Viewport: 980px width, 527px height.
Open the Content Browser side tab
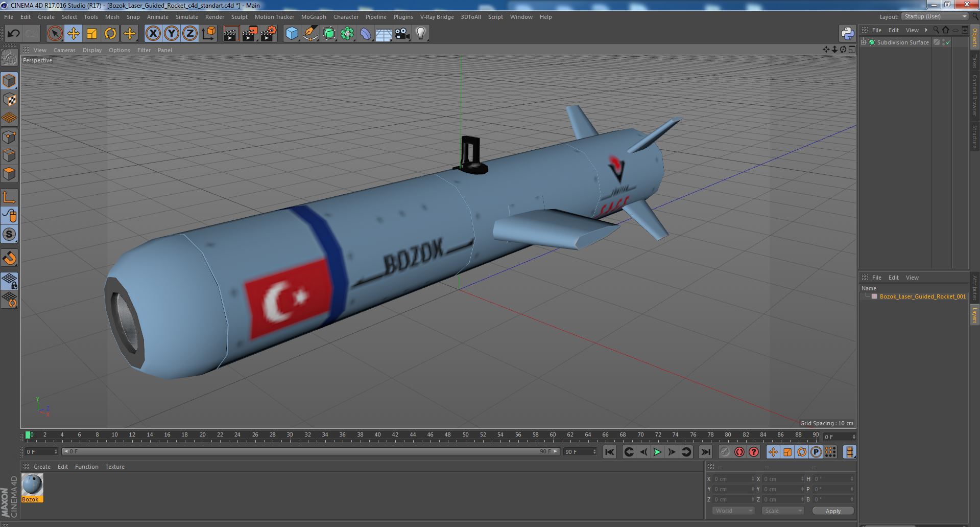tap(974, 95)
